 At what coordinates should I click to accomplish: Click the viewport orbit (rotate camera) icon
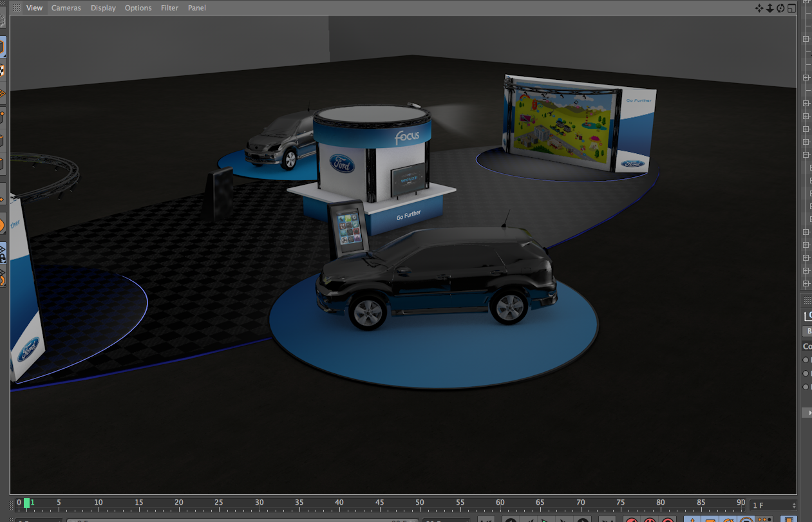tap(780, 8)
